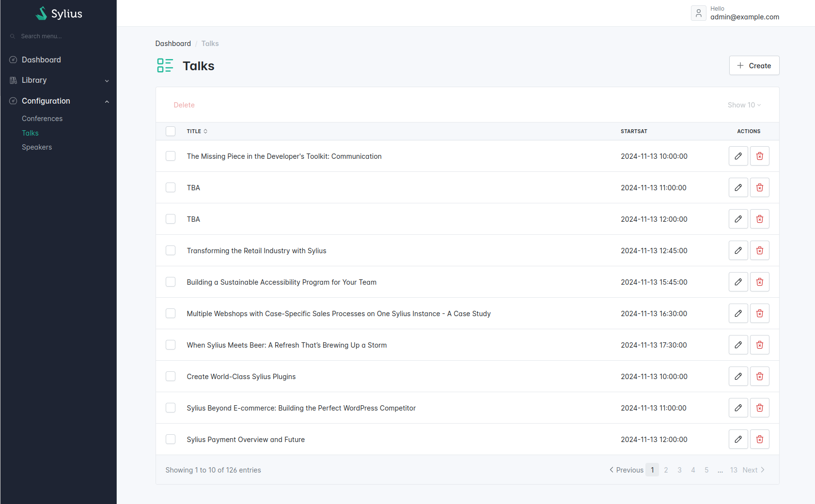Jump to last page 13
This screenshot has height=504, width=815.
(x=734, y=470)
